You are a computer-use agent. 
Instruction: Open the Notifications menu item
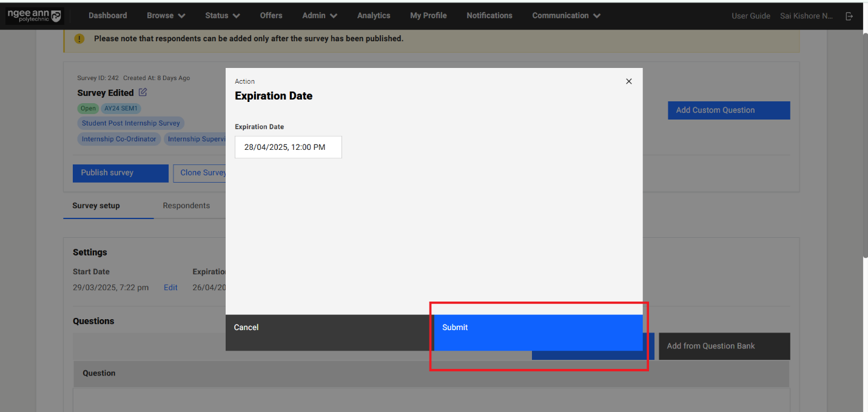(x=489, y=16)
